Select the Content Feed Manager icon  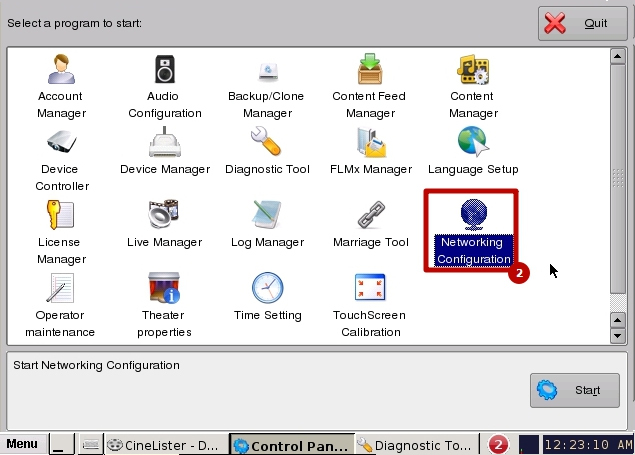click(370, 69)
